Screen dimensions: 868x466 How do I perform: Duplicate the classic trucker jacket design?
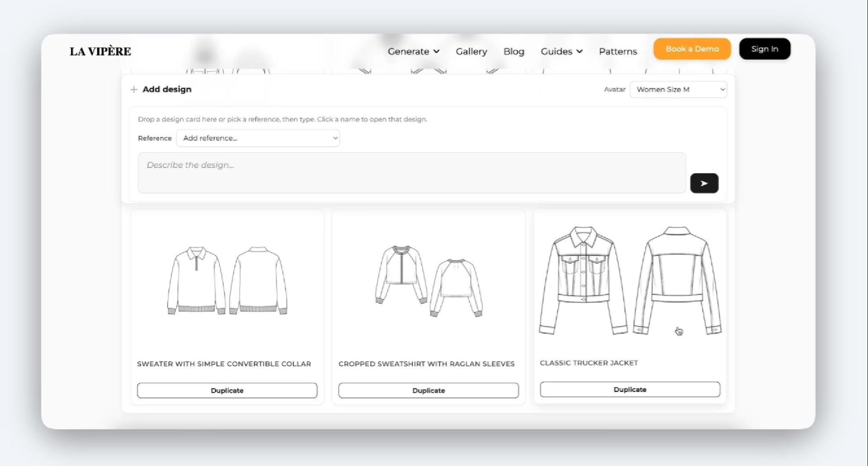point(630,390)
